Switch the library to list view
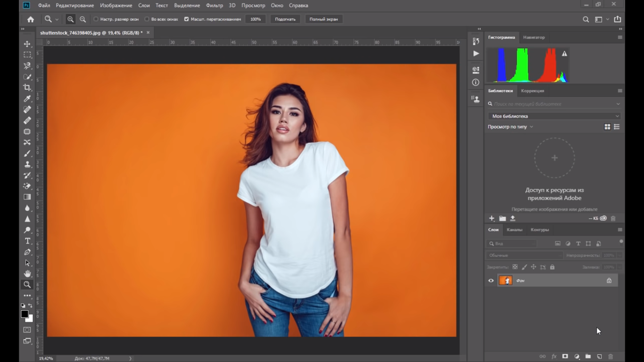 617,127
